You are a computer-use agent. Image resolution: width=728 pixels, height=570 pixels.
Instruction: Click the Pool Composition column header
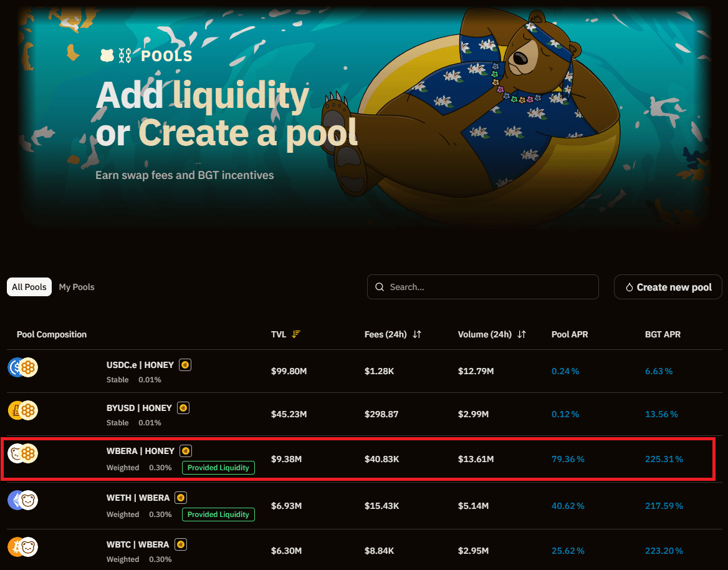pyautogui.click(x=52, y=334)
